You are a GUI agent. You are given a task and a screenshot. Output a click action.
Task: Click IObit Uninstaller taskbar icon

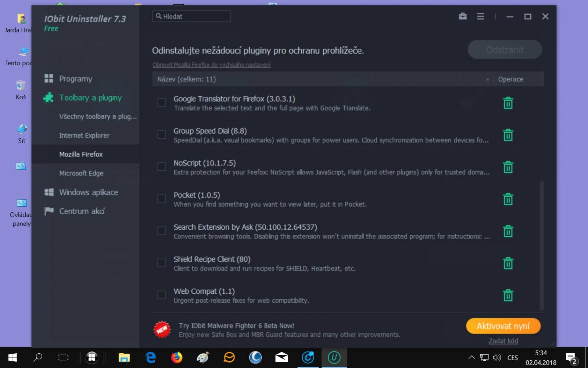pyautogui.click(x=334, y=357)
